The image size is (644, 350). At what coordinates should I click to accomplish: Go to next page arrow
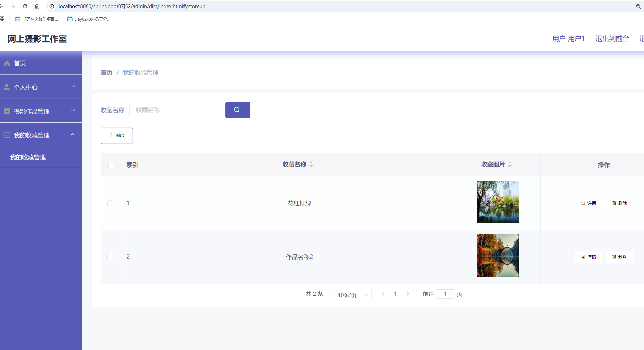click(408, 294)
